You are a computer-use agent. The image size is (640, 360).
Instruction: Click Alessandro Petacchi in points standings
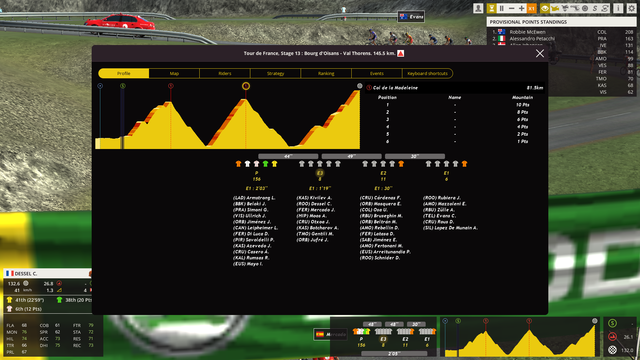click(x=532, y=39)
